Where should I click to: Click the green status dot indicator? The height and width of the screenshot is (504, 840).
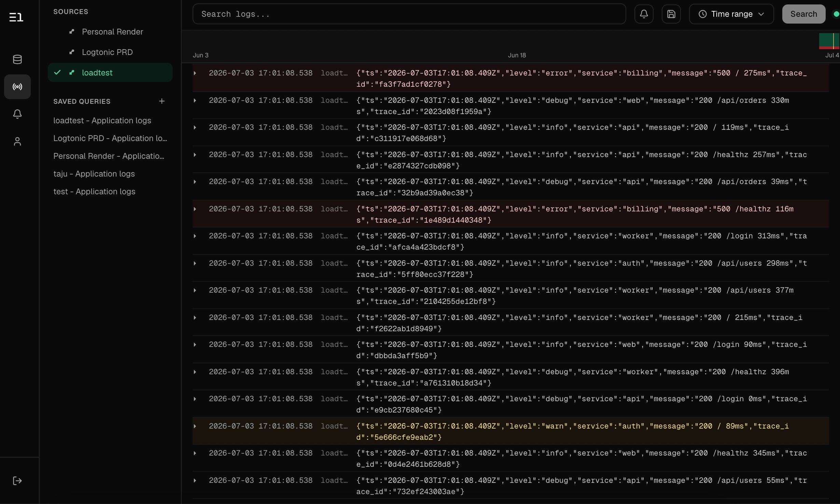[836, 14]
